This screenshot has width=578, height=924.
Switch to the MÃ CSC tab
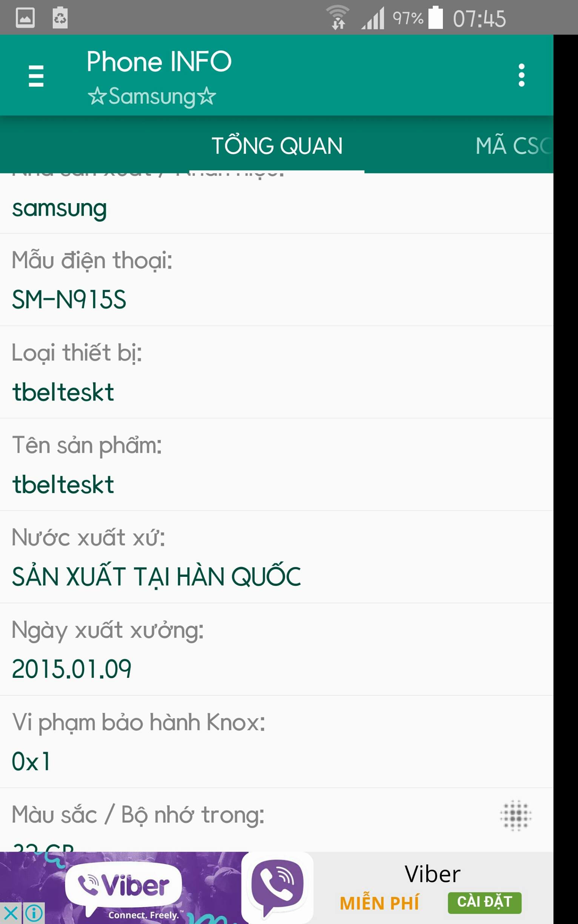click(x=514, y=145)
